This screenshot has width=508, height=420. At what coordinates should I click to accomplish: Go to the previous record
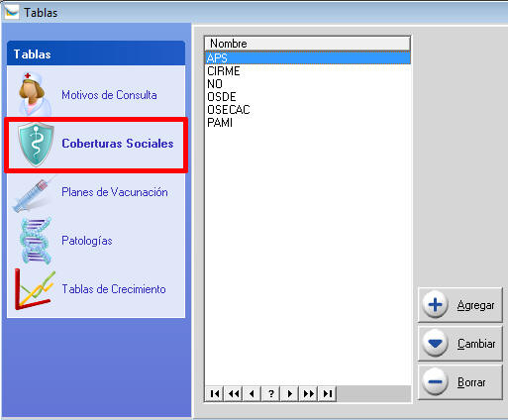coord(253,393)
